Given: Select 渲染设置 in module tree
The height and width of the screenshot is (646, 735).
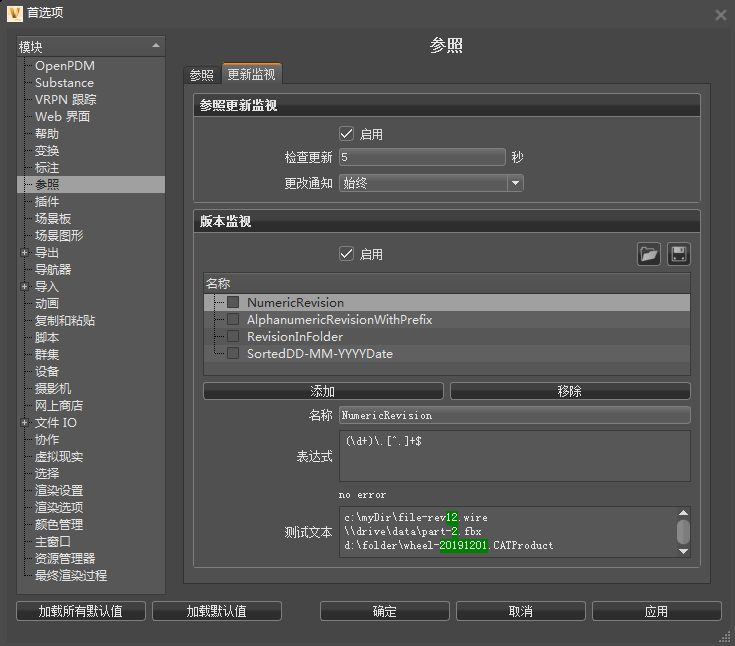Looking at the screenshot, I should click(x=59, y=490).
